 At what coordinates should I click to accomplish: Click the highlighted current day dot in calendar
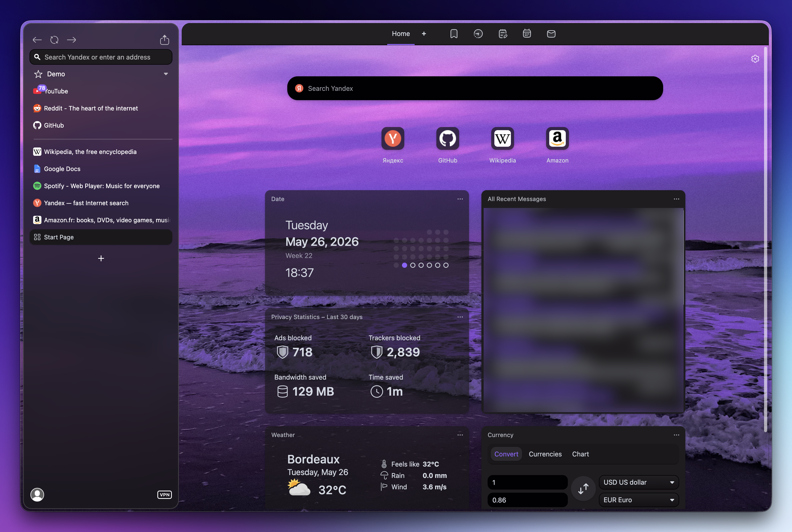coord(404,265)
